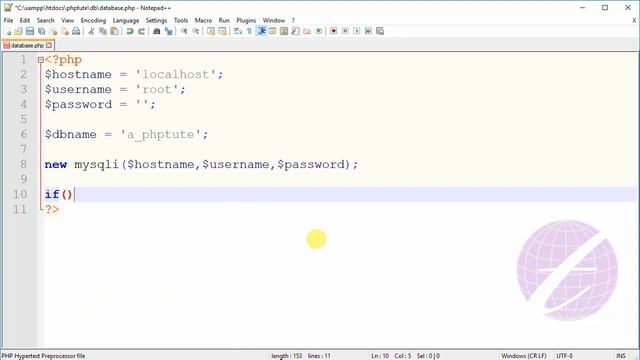The width and height of the screenshot is (640, 360).
Task: Open Find with binoculars icon
Action: [157, 31]
